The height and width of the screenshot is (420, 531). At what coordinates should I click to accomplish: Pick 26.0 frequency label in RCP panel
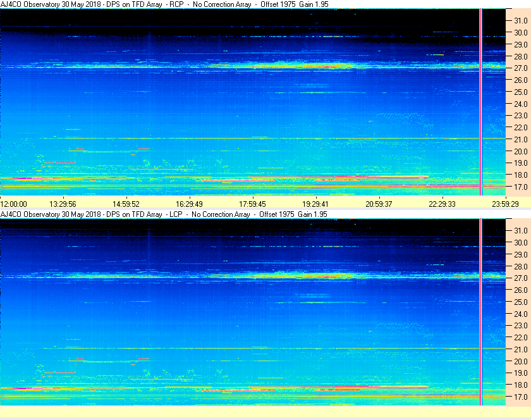(x=521, y=80)
